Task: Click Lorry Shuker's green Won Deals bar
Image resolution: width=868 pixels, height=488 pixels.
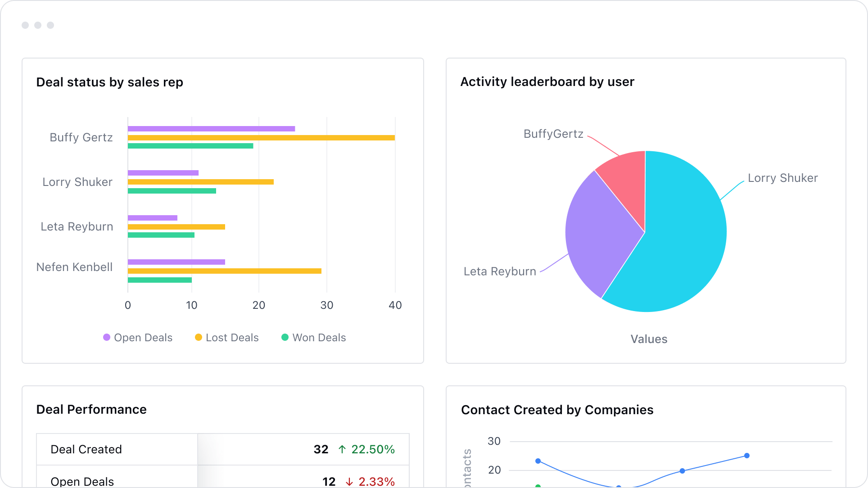Action: 172,191
